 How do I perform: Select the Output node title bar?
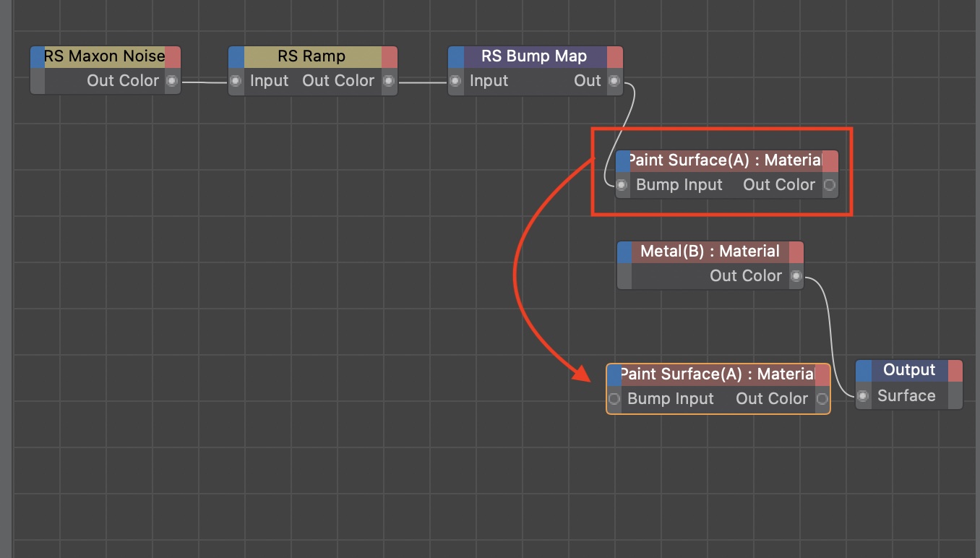coord(909,370)
